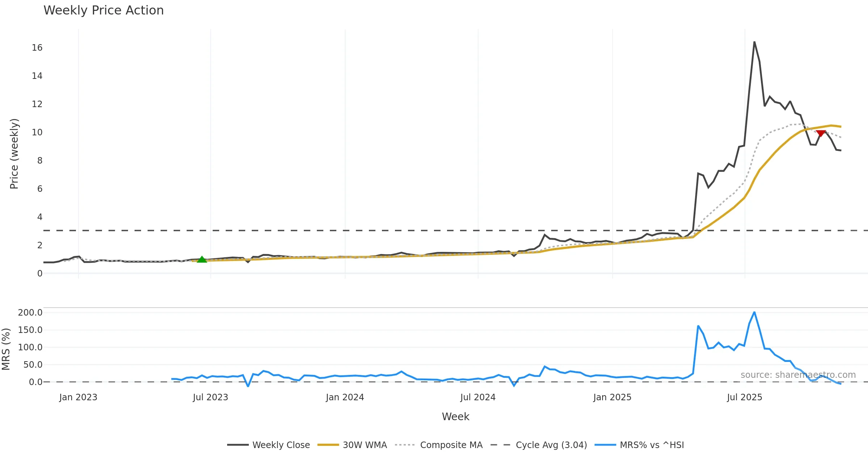The width and height of the screenshot is (868, 456).
Task: Click the Week x-axis title
Action: [x=455, y=417]
